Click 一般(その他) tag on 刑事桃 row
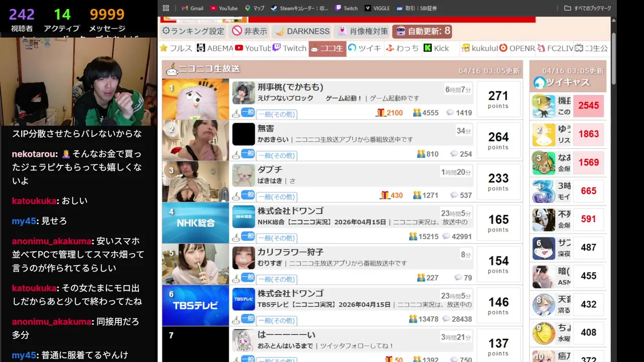The width and height of the screenshot is (644, 362). [x=276, y=114]
